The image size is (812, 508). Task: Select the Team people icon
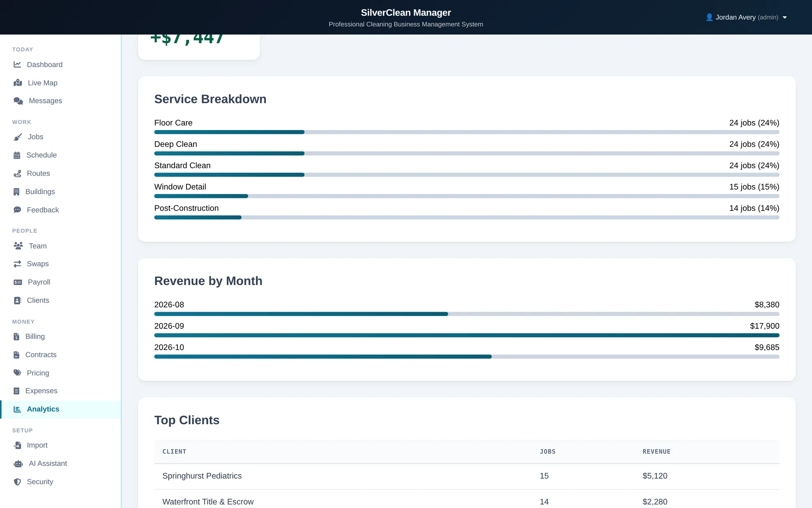18,246
